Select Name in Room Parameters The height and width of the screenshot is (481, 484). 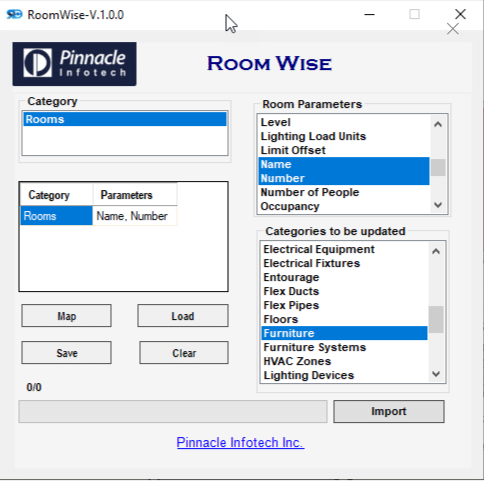(x=344, y=164)
